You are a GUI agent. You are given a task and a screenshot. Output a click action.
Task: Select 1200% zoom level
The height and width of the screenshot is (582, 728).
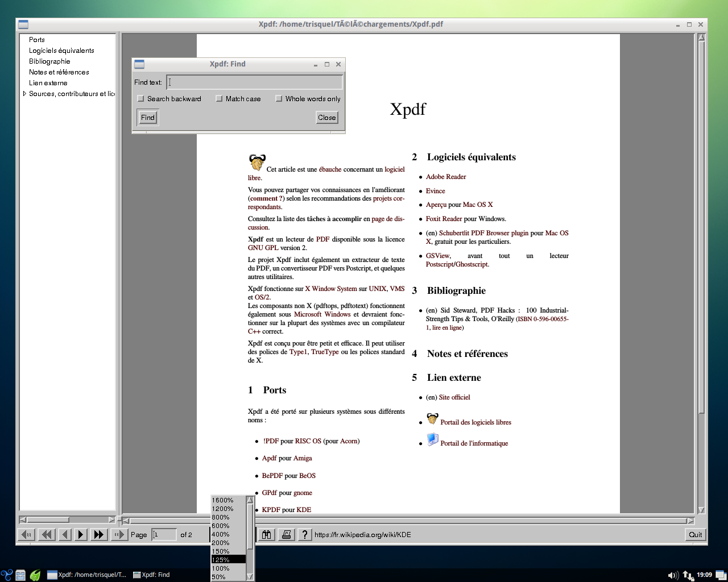pyautogui.click(x=229, y=509)
